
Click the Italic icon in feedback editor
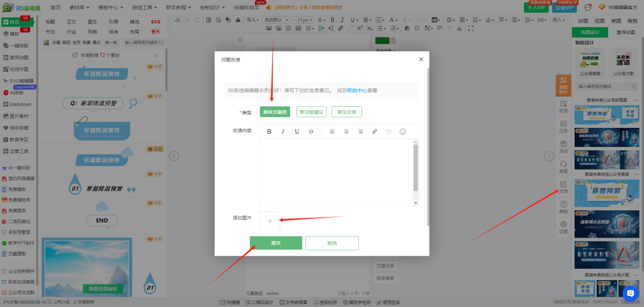283,131
